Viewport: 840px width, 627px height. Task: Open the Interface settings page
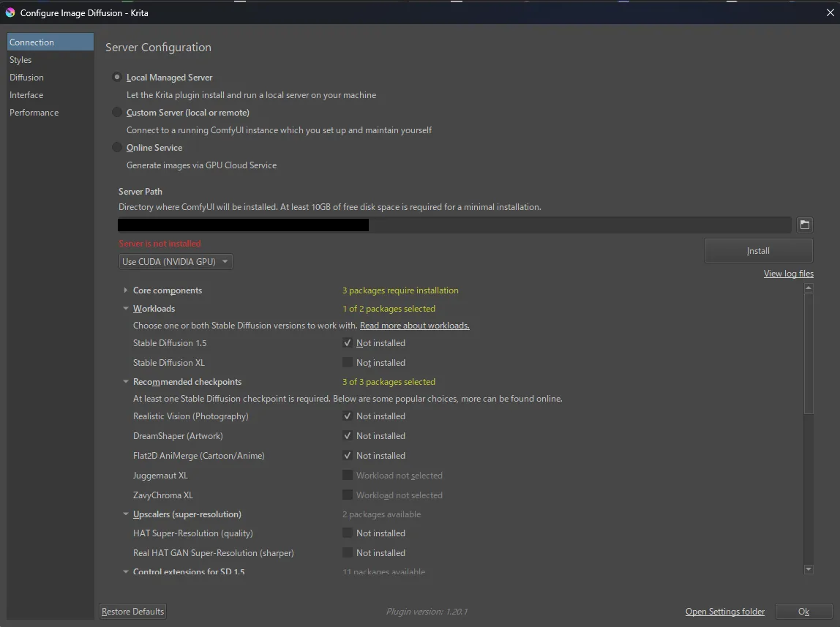click(x=50, y=95)
